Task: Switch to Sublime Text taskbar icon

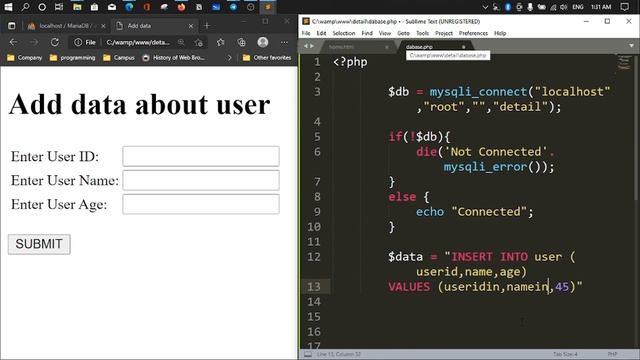Action: (268, 7)
